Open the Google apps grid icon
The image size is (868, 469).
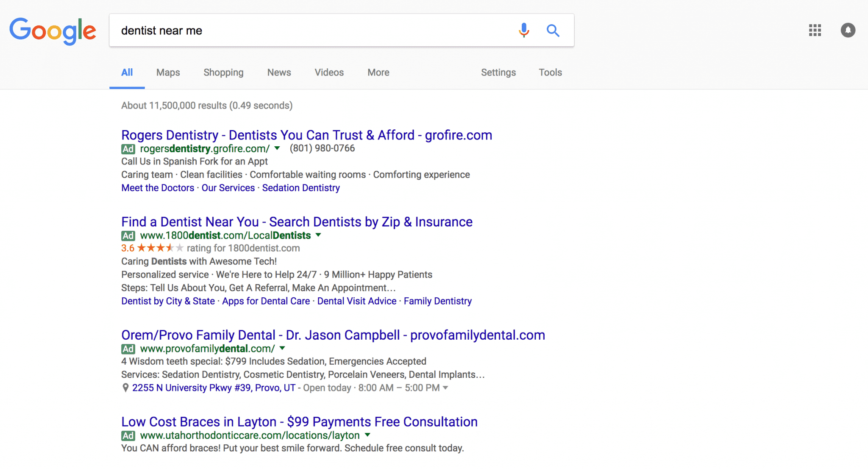pos(815,30)
